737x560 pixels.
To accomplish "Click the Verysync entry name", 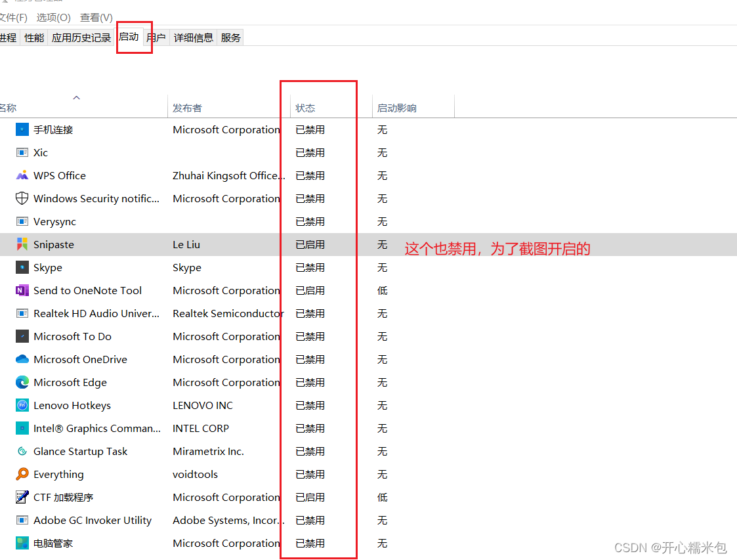I will (x=54, y=221).
